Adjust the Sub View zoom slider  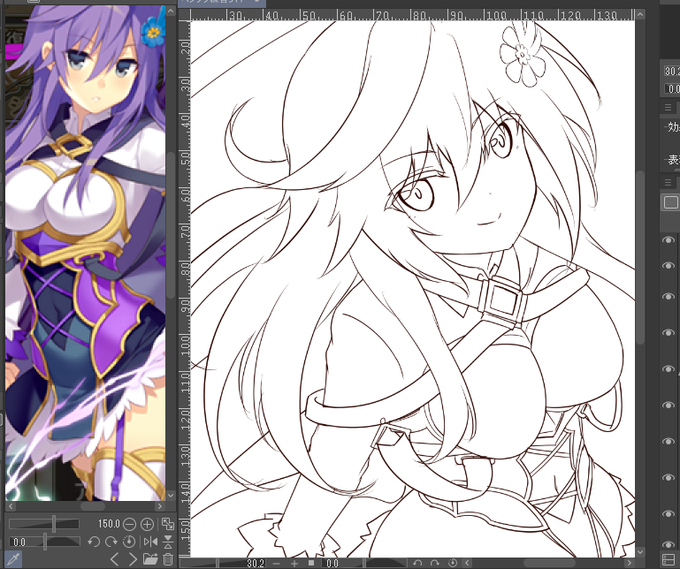[44, 524]
